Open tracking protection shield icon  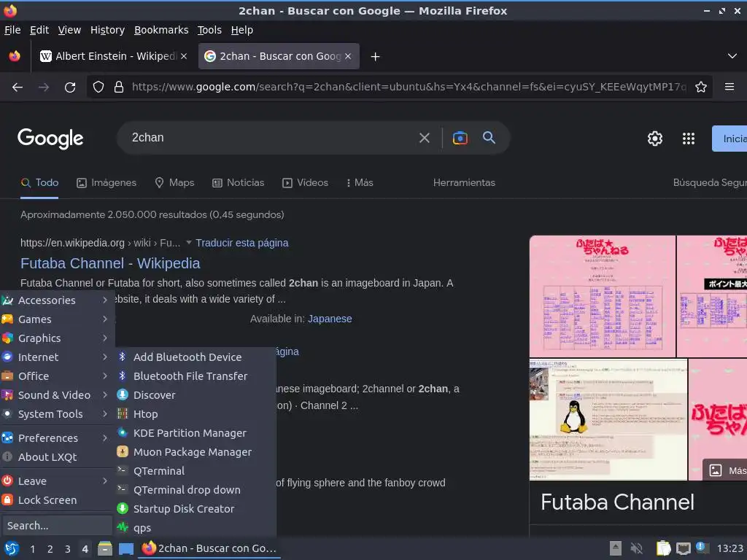[98, 87]
